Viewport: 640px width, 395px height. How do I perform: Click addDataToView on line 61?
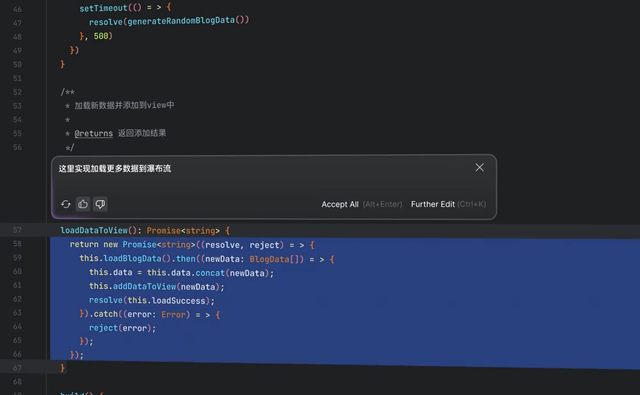144,286
